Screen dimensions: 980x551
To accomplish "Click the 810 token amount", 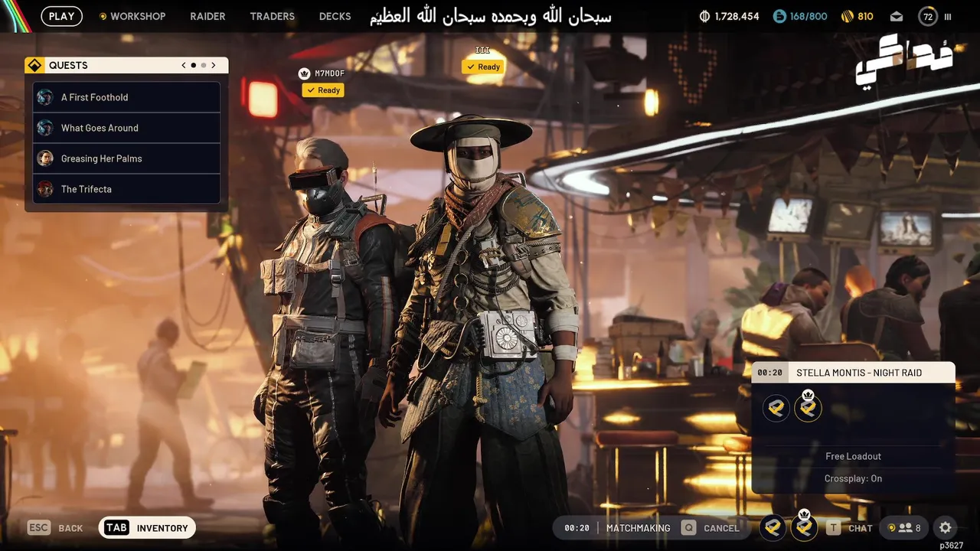I will click(865, 16).
